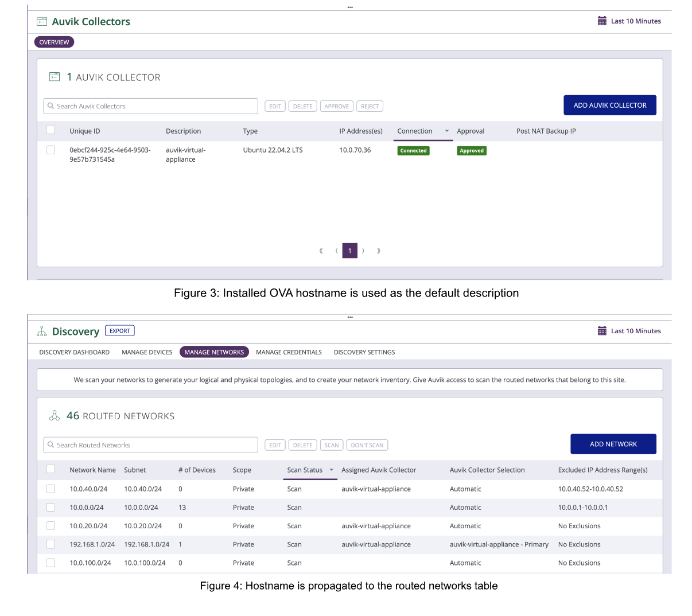The width and height of the screenshot is (692, 616).
Task: Click the ellipsis handle above Discovery panel
Action: (x=350, y=317)
